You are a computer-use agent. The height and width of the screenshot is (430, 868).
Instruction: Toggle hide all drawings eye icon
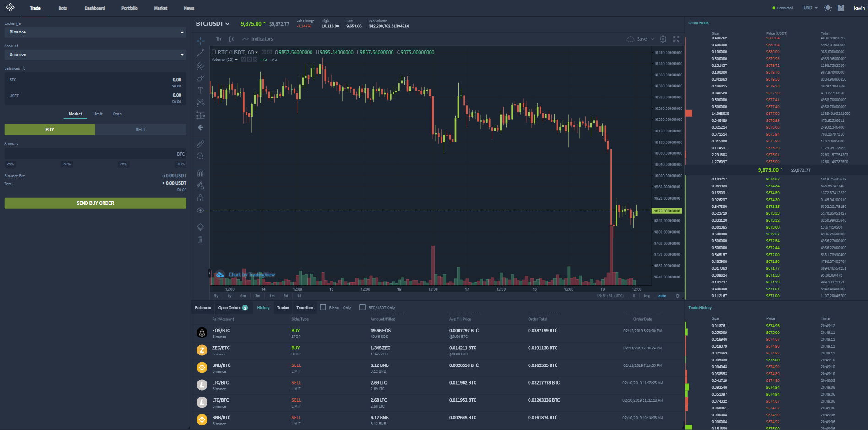[x=200, y=210]
